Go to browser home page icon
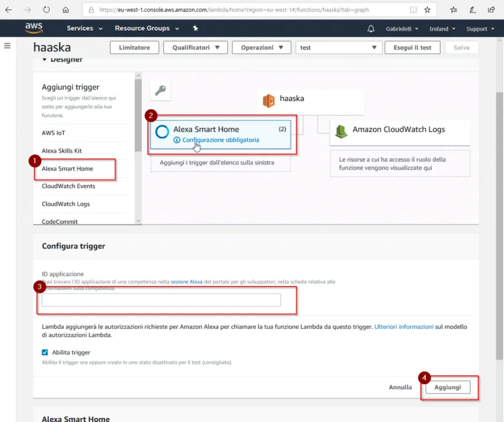The height and width of the screenshot is (422, 504). tap(66, 9)
